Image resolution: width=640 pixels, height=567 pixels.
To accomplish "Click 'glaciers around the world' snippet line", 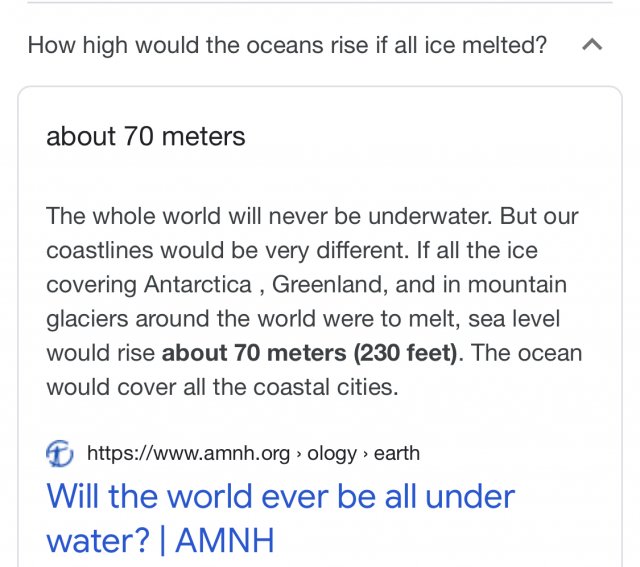I will [x=181, y=319].
